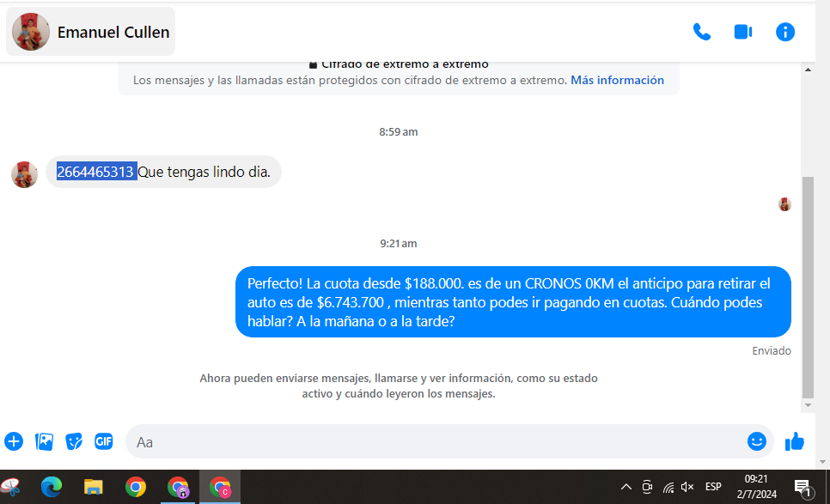Start a voice call with Emanuel Cullen

(701, 33)
